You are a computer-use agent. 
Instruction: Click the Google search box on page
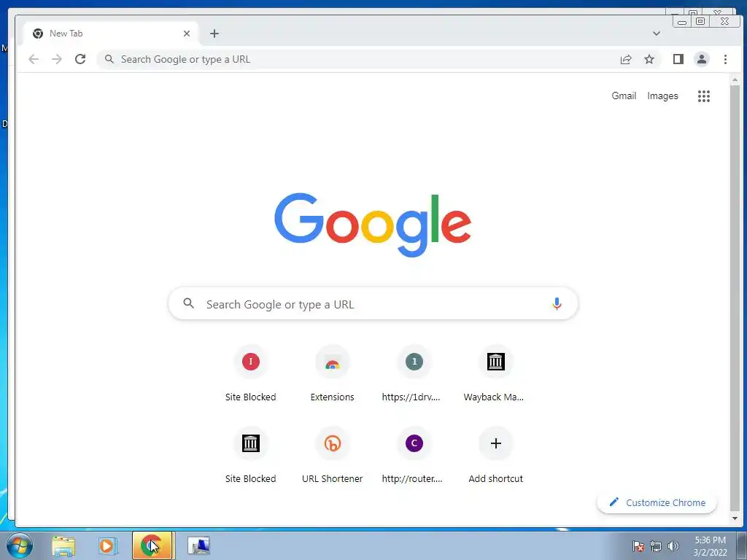pyautogui.click(x=373, y=304)
